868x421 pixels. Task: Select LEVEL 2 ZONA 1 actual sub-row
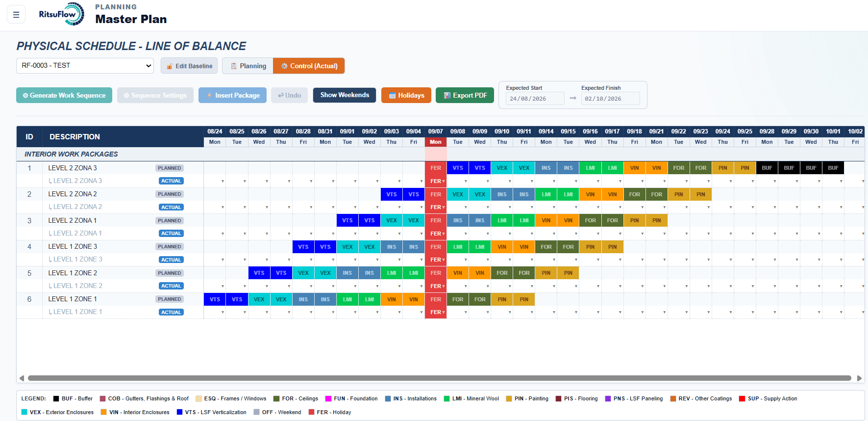tap(110, 234)
